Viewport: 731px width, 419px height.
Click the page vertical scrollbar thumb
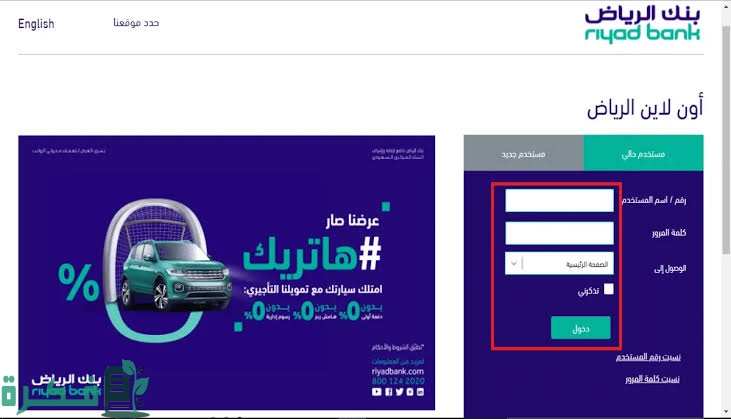(x=726, y=140)
